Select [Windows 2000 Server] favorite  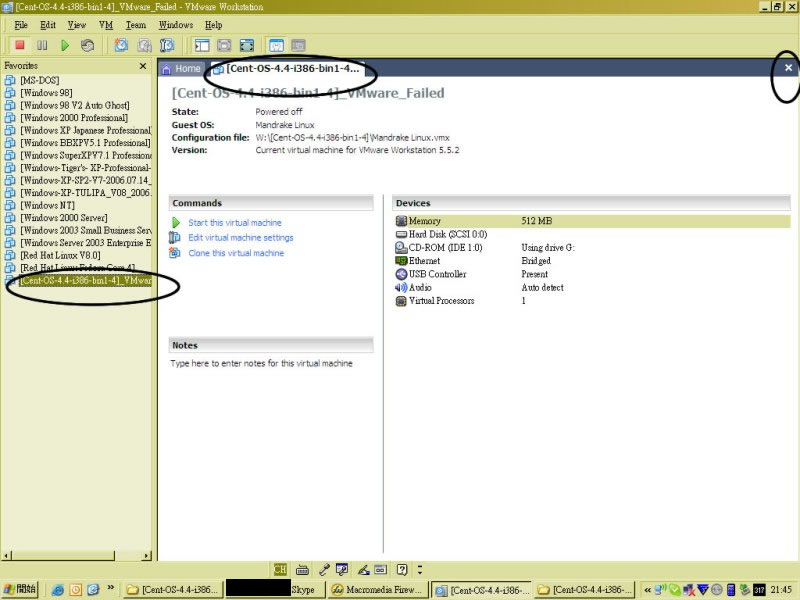pos(64,218)
